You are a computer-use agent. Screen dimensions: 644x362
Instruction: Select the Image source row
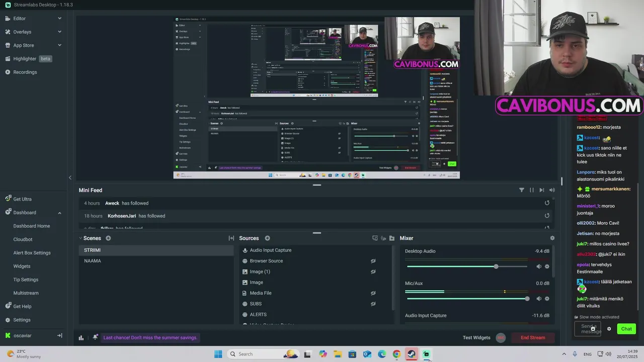[316, 283]
